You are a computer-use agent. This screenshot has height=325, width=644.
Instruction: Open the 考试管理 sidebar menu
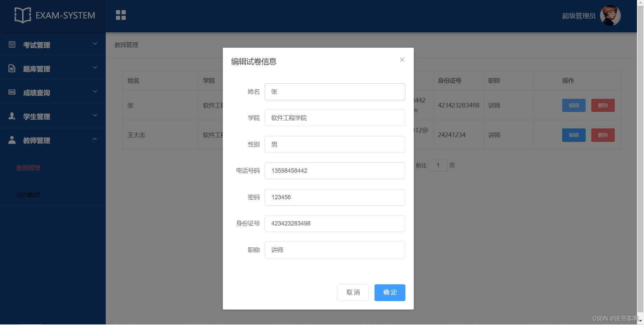(x=53, y=45)
